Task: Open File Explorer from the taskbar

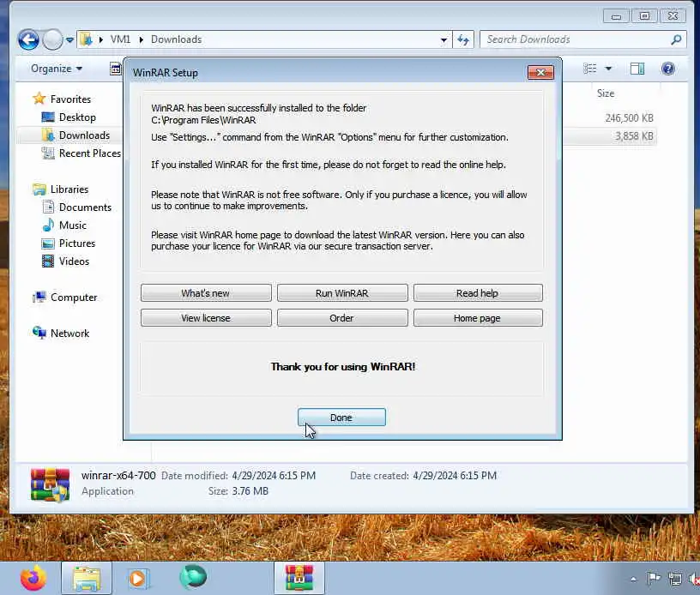Action: 87,579
